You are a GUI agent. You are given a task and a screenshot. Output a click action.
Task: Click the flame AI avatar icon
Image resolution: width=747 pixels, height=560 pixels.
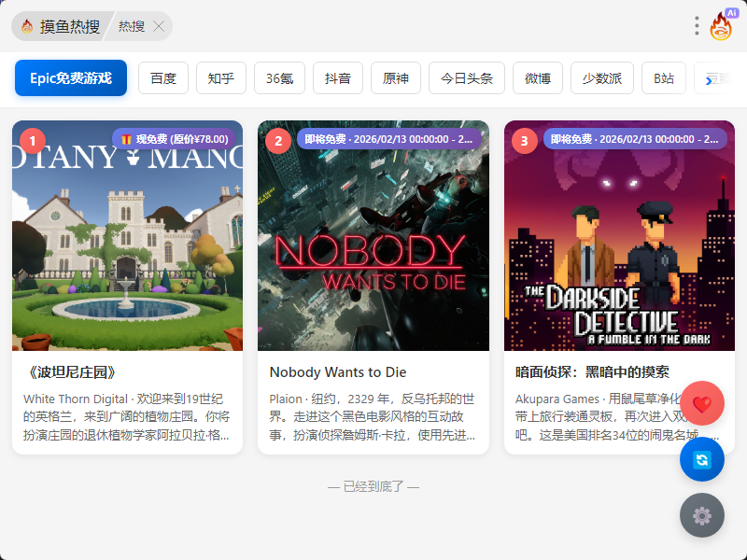(x=721, y=26)
